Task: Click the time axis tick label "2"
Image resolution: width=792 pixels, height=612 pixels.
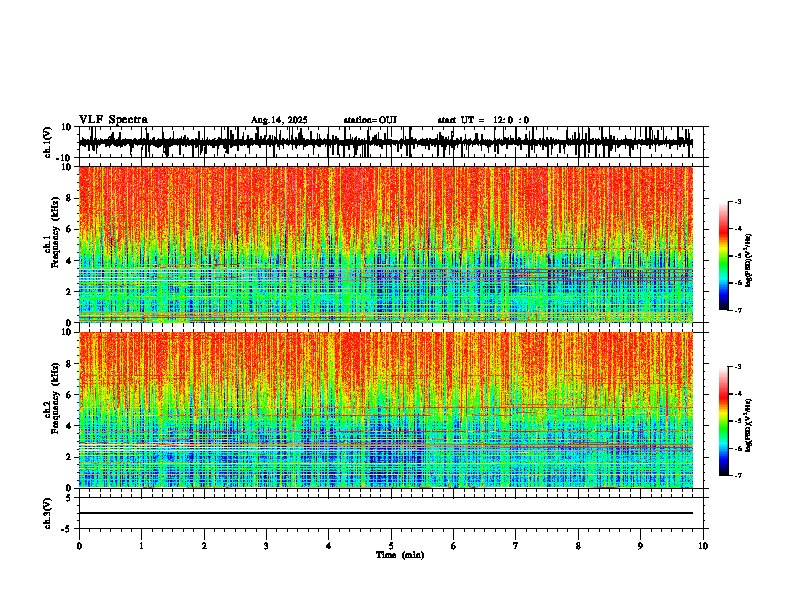Action: coord(204,546)
